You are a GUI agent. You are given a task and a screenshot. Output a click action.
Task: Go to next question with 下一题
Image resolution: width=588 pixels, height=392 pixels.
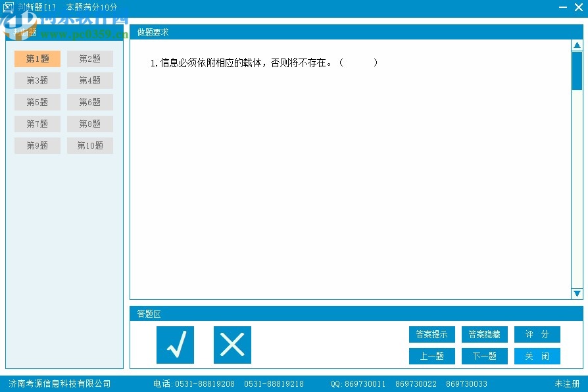pyautogui.click(x=484, y=356)
